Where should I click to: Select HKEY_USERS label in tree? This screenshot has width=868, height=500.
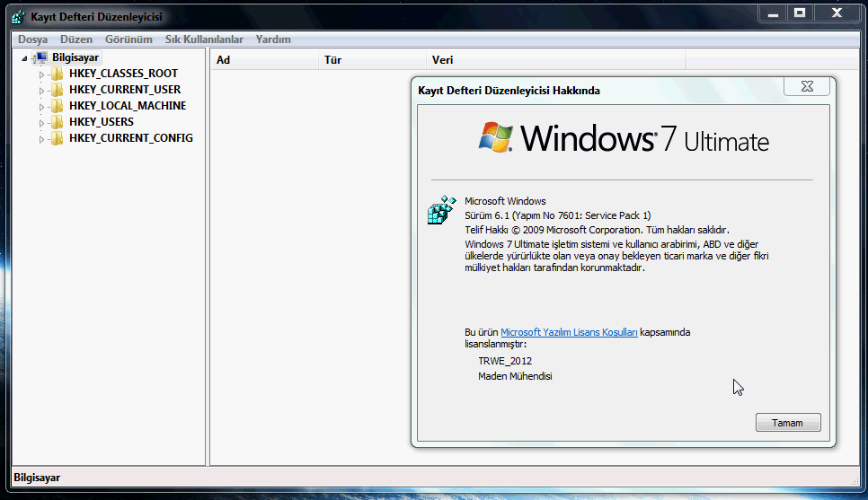tap(102, 122)
